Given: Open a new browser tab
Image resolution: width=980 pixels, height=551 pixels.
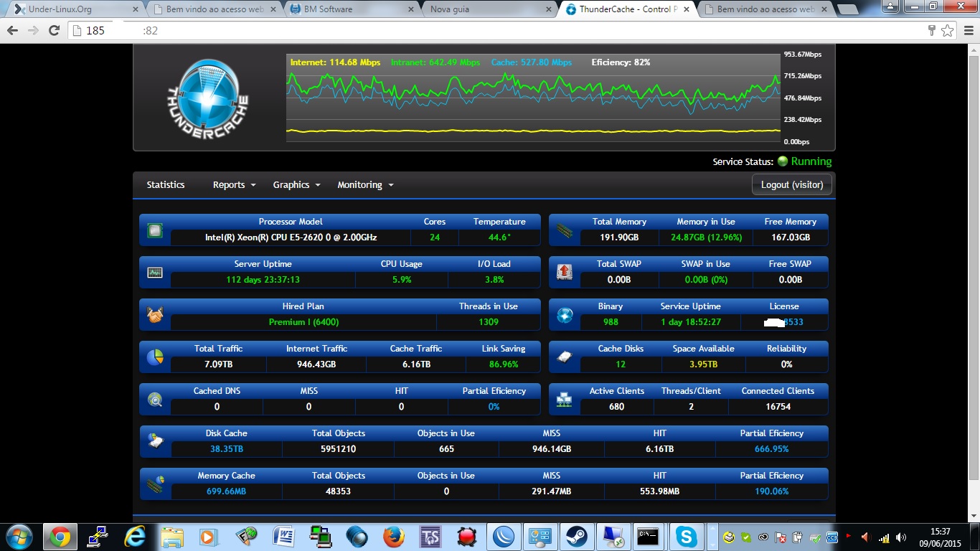Looking at the screenshot, I should coord(848,10).
